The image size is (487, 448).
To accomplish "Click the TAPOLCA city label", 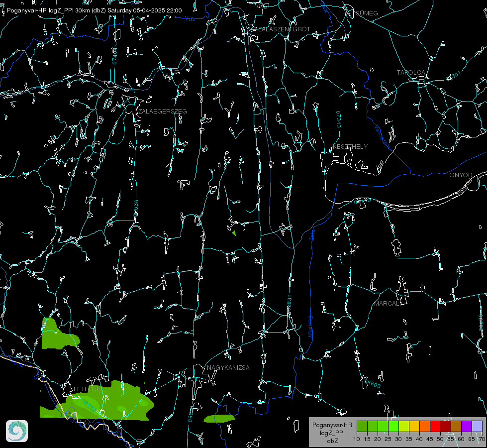I will 411,73.
